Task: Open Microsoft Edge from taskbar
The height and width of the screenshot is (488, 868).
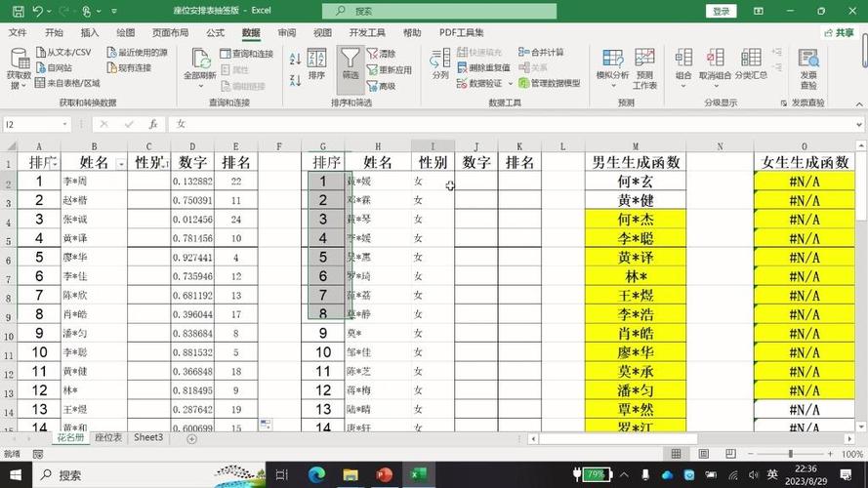Action: [316, 474]
